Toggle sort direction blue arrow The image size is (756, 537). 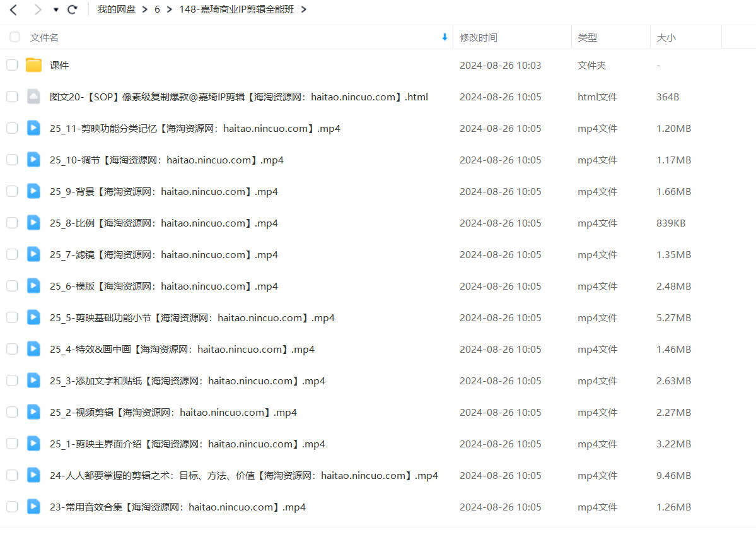(445, 37)
